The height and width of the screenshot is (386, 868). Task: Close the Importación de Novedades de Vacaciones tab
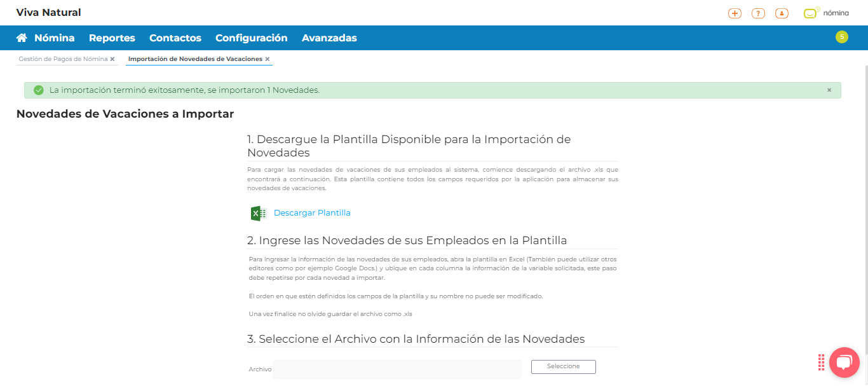[x=268, y=59]
